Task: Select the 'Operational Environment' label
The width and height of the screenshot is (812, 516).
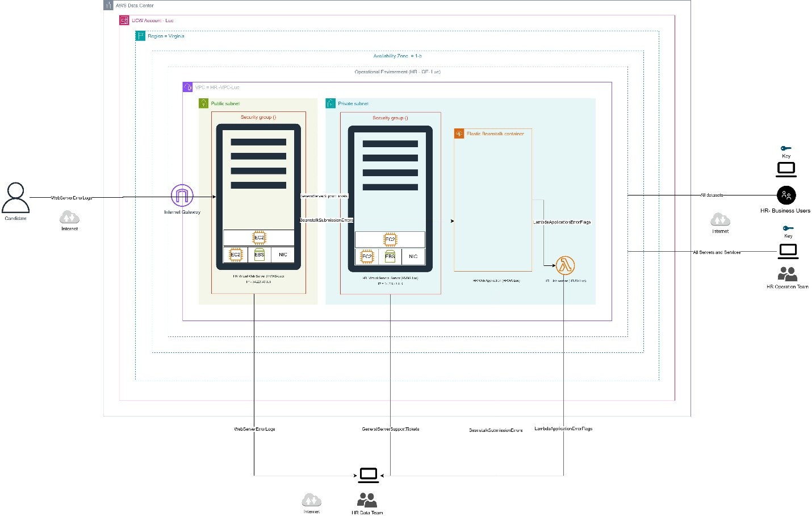Action: pos(397,72)
